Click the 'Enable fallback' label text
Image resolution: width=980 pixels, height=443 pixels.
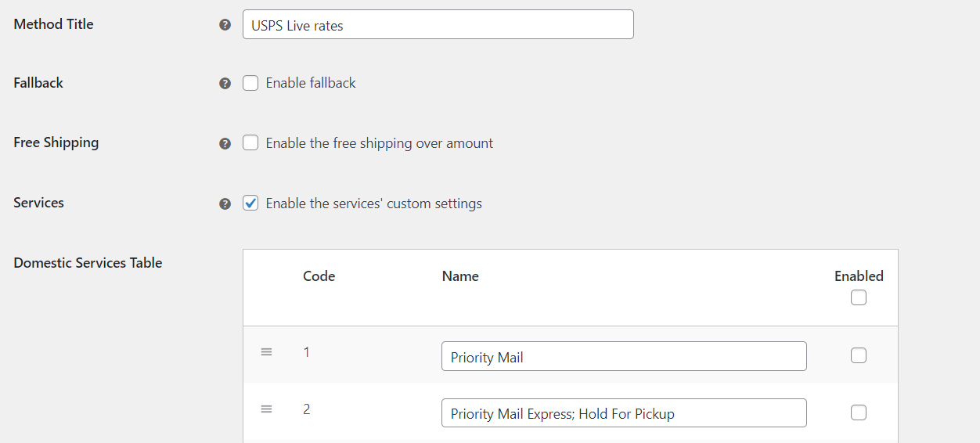click(x=311, y=83)
